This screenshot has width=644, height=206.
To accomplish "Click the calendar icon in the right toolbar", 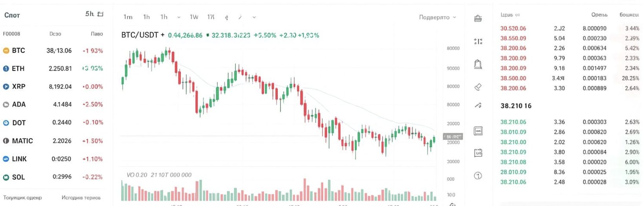I will coord(478,153).
